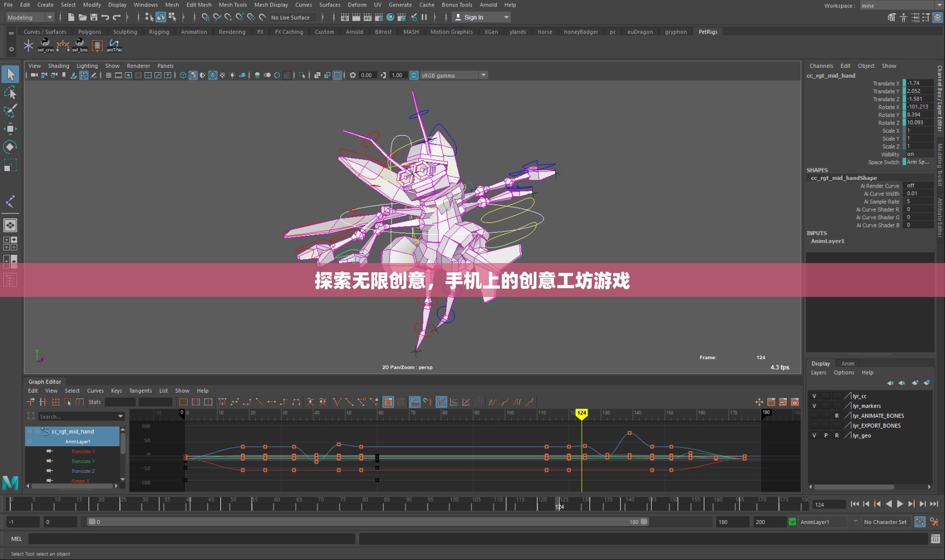The image size is (945, 560).
Task: Select Translate X curve in outliner
Action: coord(83,452)
